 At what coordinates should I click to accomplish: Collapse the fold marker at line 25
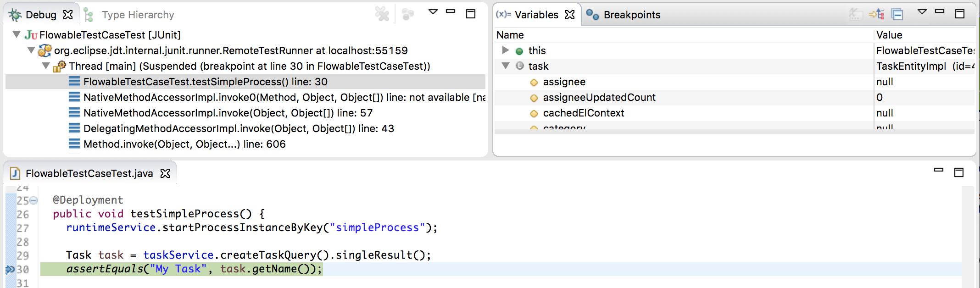tap(33, 200)
